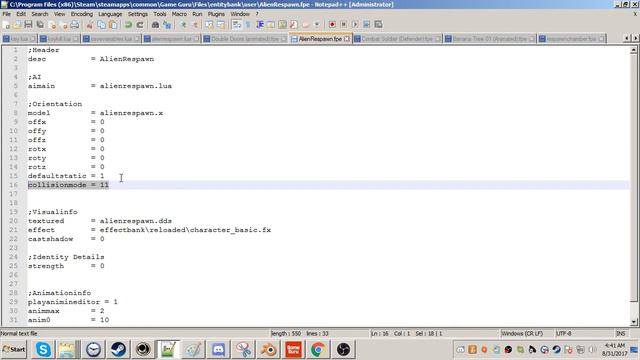The width and height of the screenshot is (640, 360).
Task: Open Discord from the taskbar
Action: coord(218,349)
